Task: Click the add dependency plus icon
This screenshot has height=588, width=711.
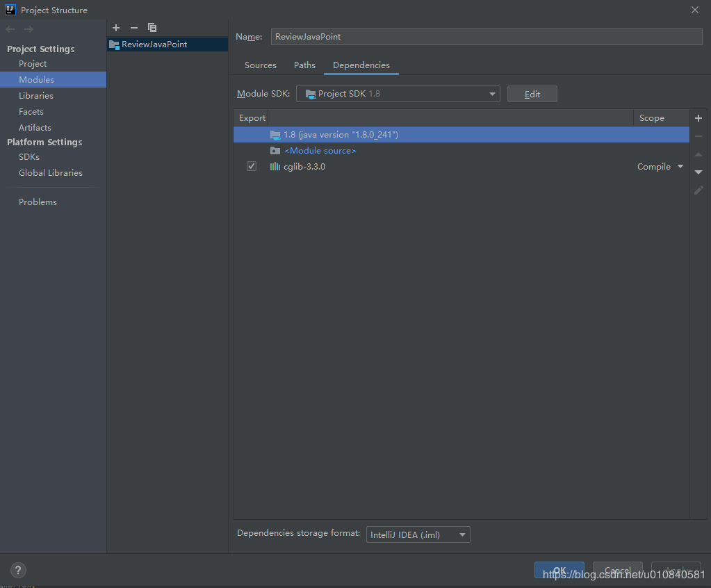Action: [698, 118]
